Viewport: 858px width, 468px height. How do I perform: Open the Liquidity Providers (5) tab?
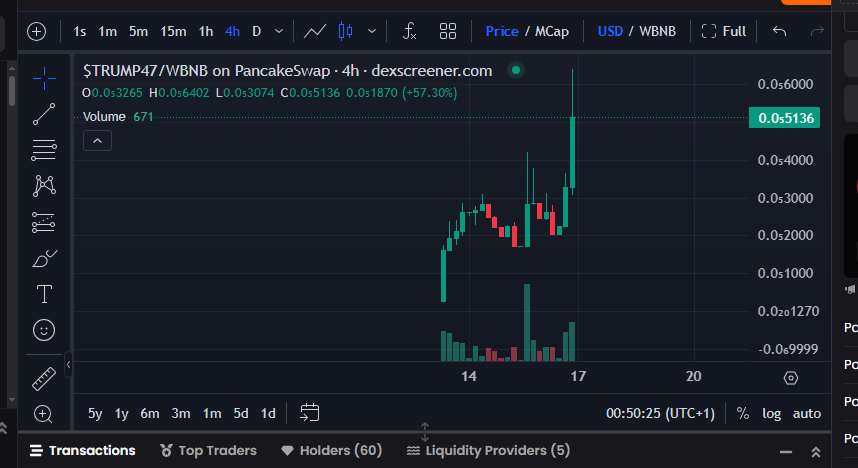coord(488,450)
